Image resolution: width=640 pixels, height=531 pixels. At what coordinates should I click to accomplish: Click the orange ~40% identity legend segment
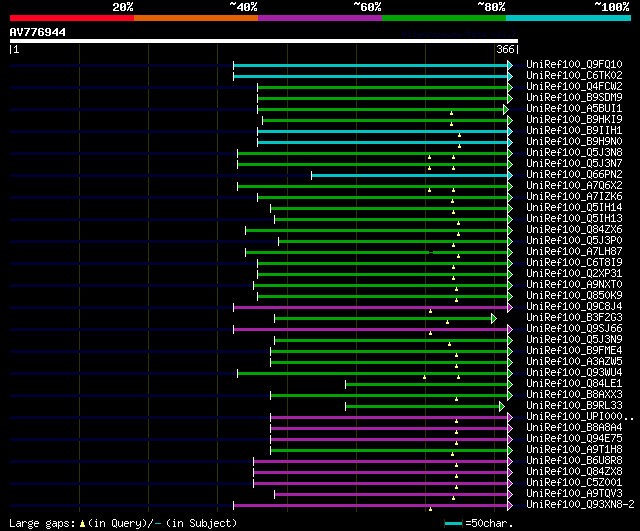click(196, 18)
